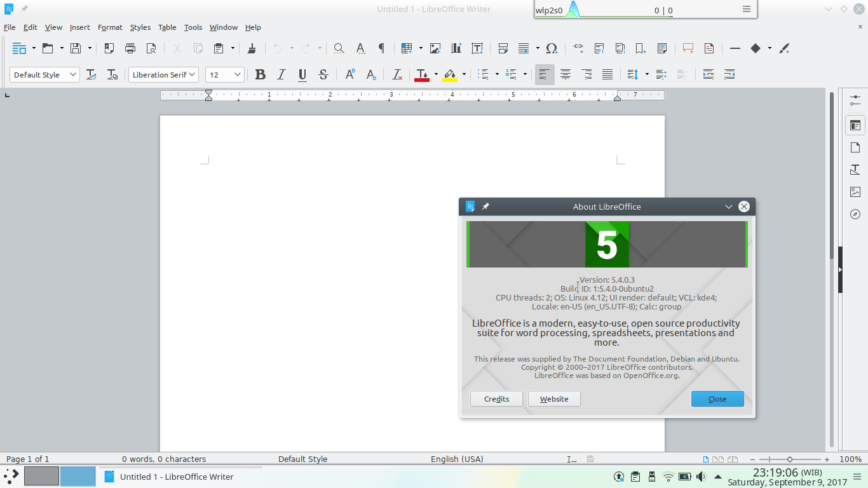Open the Format menu
868x488 pixels.
click(110, 27)
